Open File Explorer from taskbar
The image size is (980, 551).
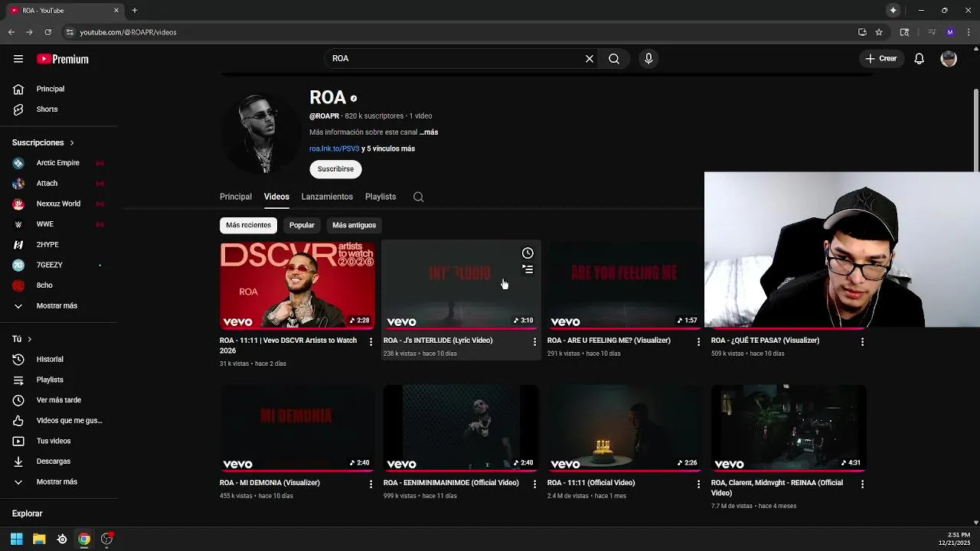39,539
